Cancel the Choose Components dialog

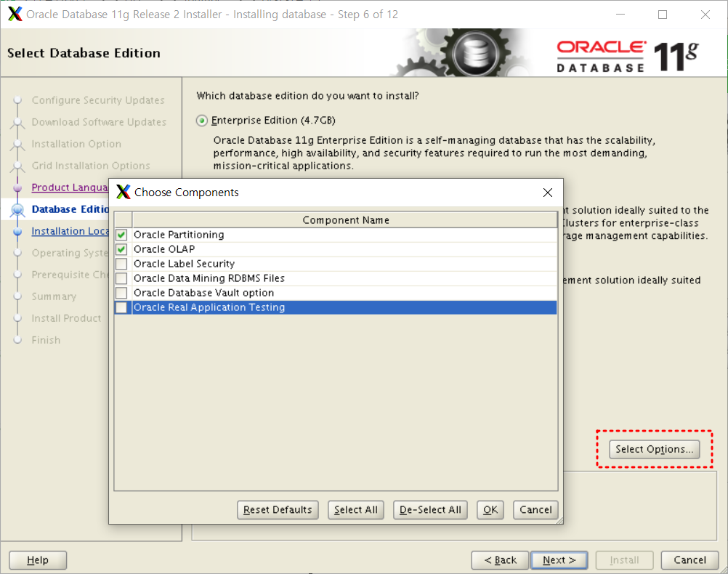click(535, 510)
